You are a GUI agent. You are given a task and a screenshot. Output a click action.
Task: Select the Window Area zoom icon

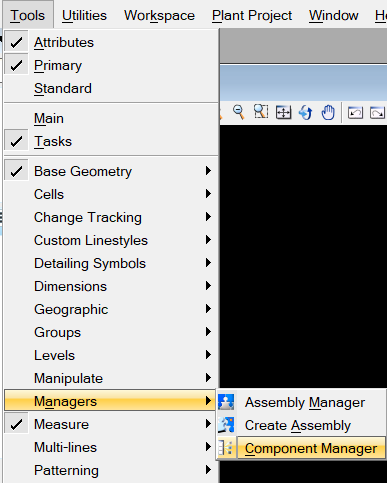coord(261,112)
